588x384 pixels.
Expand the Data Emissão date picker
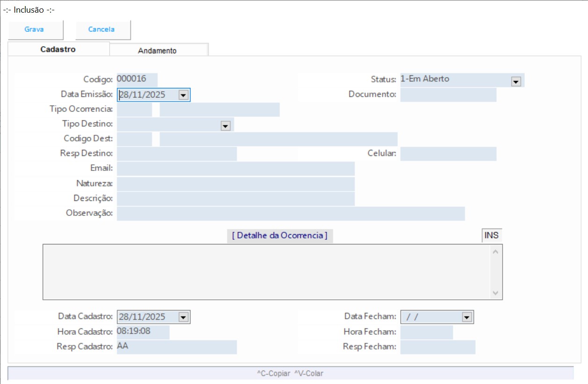(x=183, y=95)
